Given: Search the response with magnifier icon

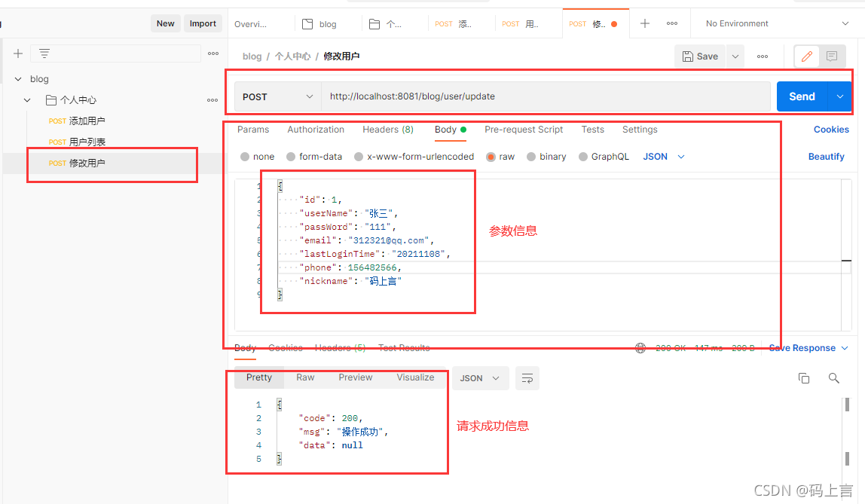Looking at the screenshot, I should click(833, 378).
